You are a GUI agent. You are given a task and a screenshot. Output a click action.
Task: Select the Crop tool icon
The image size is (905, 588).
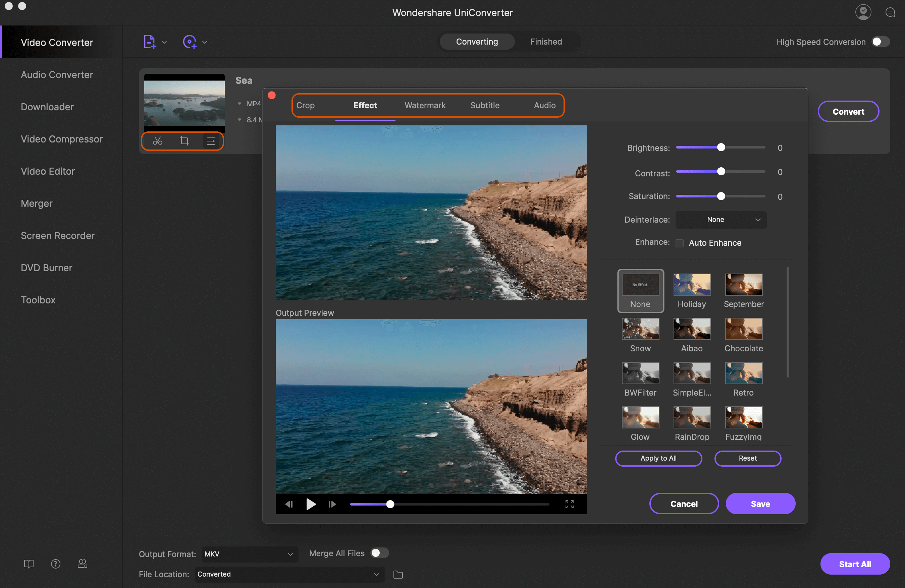pos(185,140)
